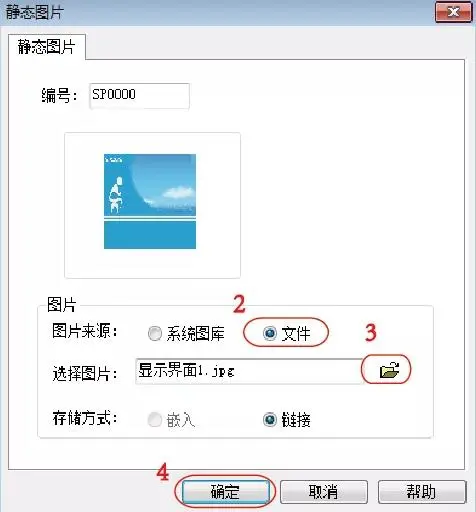Click the 显示界面1.jpg file path field

pyautogui.click(x=249, y=371)
